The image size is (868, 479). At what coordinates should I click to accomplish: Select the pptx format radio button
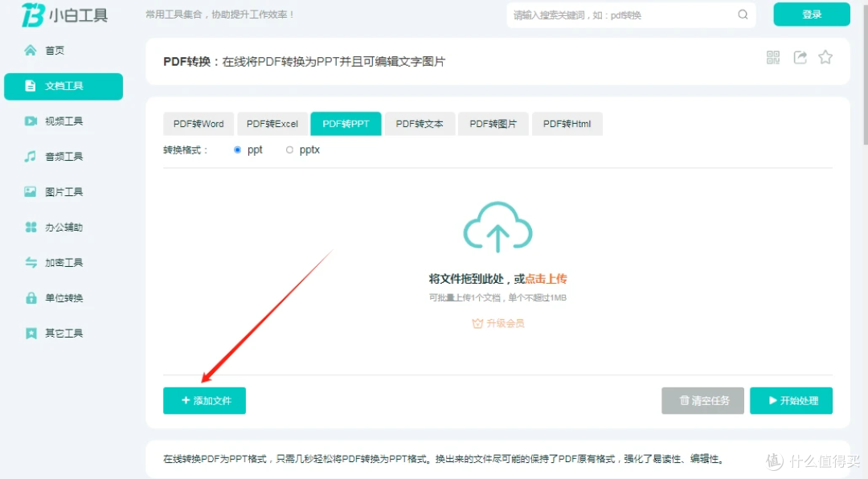[289, 150]
